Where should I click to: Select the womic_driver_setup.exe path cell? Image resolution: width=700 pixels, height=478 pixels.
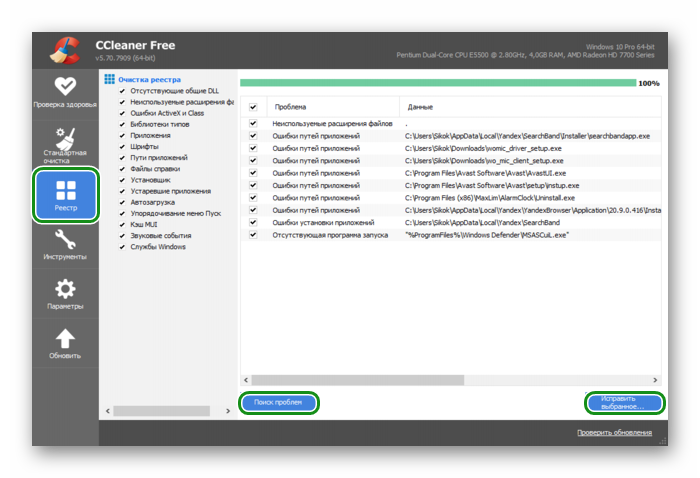[483, 148]
